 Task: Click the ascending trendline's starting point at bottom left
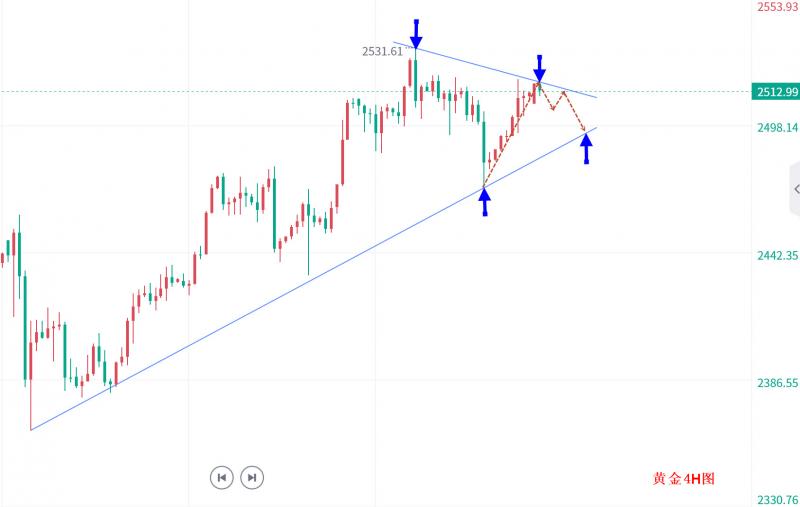tap(31, 429)
